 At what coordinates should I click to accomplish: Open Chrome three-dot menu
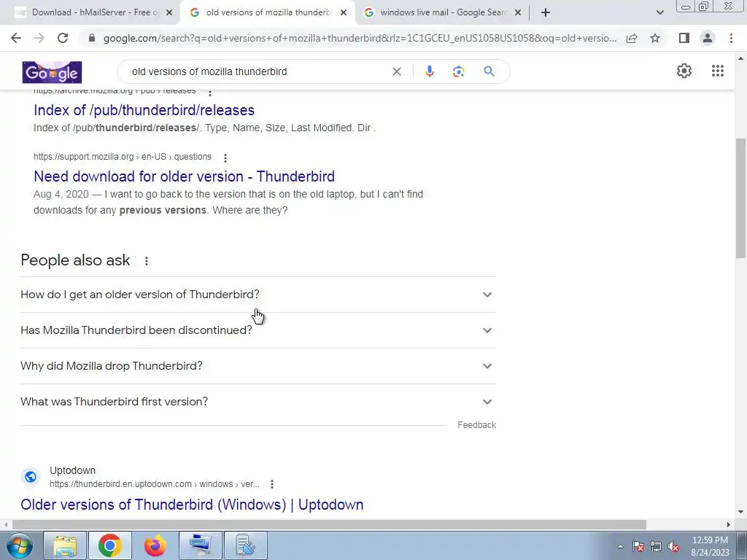731,38
